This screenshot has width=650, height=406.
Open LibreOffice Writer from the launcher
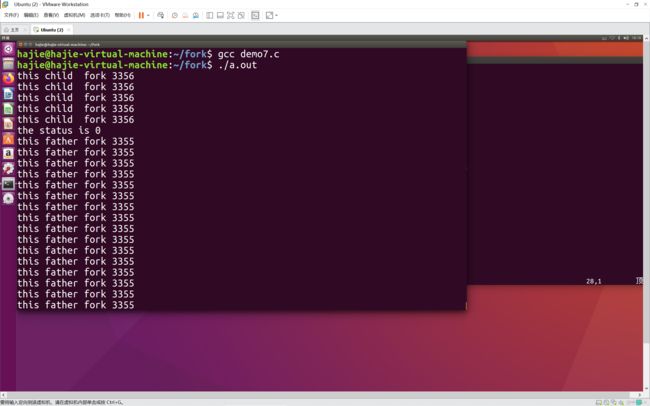8,94
